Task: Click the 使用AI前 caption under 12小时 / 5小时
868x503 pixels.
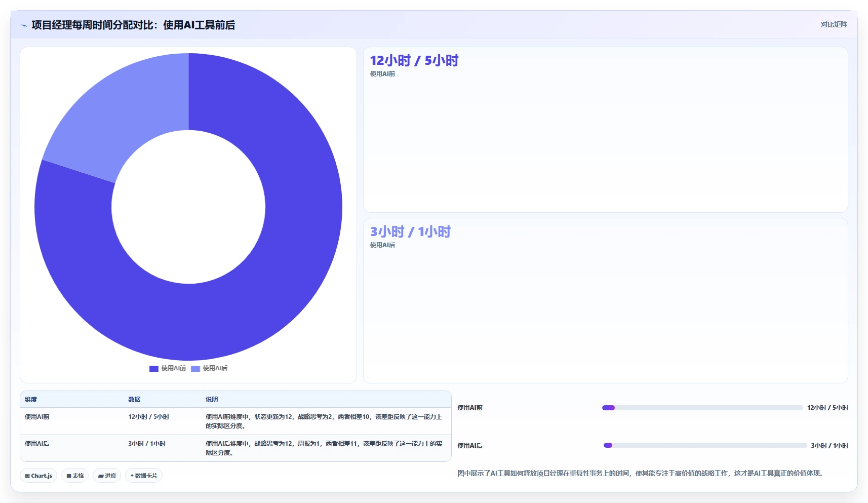Action: [x=382, y=74]
